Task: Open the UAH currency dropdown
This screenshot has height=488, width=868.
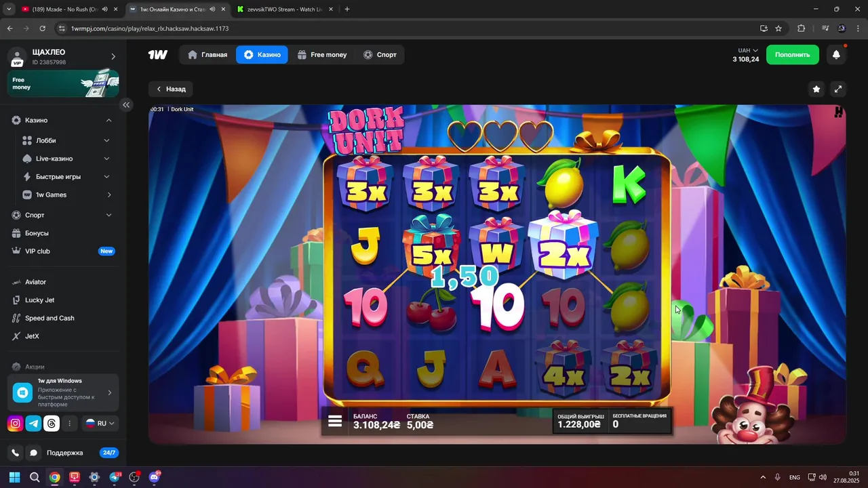Action: pyautogui.click(x=748, y=51)
